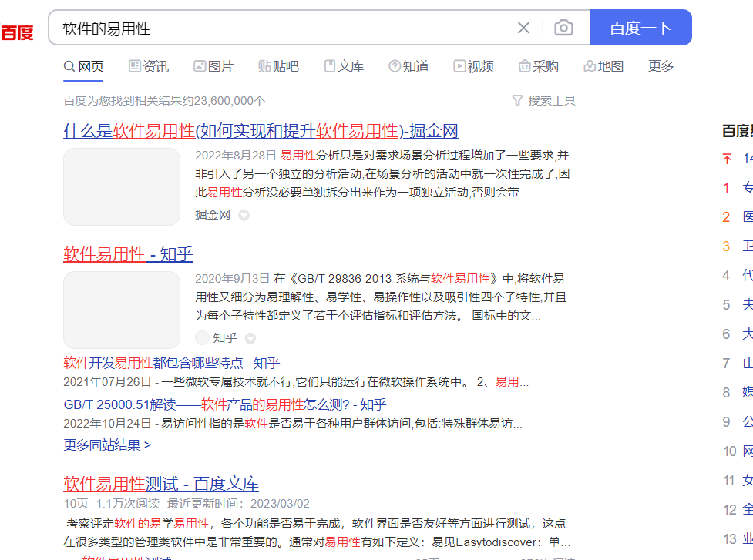753x560 pixels.
Task: Open image search via the camera icon
Action: coord(563,28)
